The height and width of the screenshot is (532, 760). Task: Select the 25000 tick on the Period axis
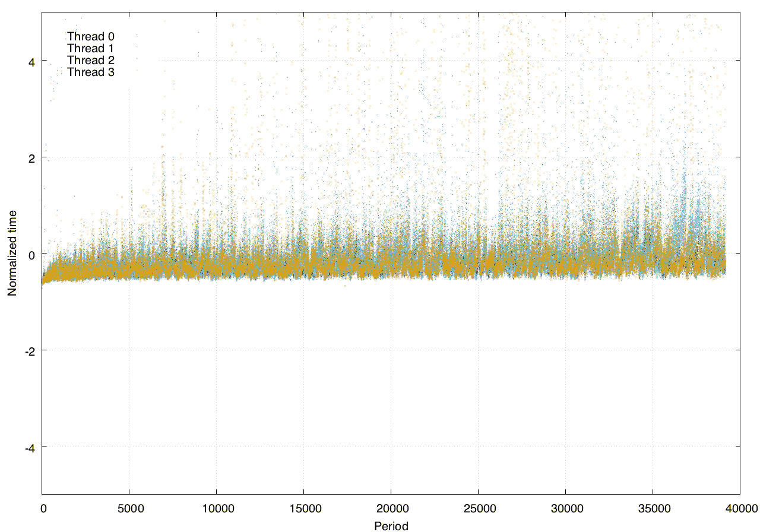(x=478, y=509)
